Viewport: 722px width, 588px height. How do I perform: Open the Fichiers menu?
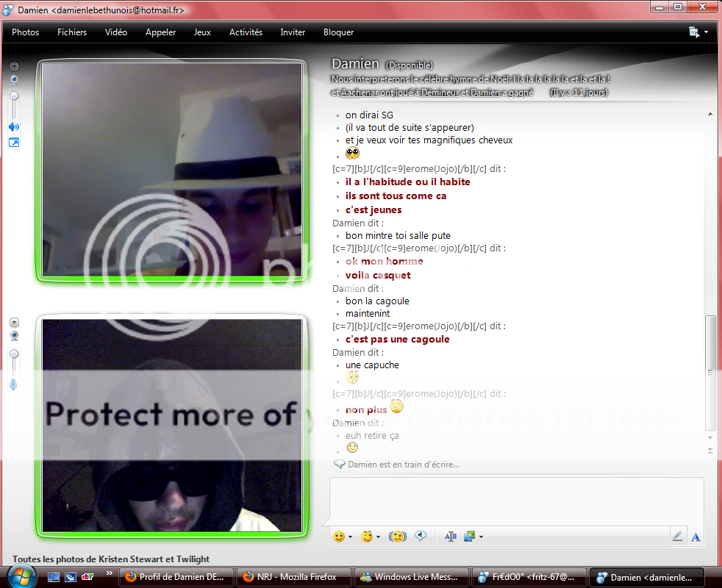click(x=72, y=32)
